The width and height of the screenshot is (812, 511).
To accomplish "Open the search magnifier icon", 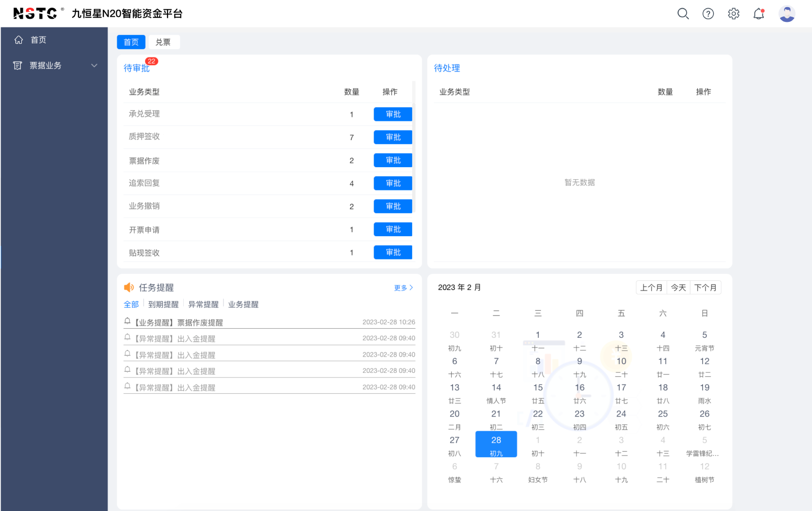I will tap(683, 14).
